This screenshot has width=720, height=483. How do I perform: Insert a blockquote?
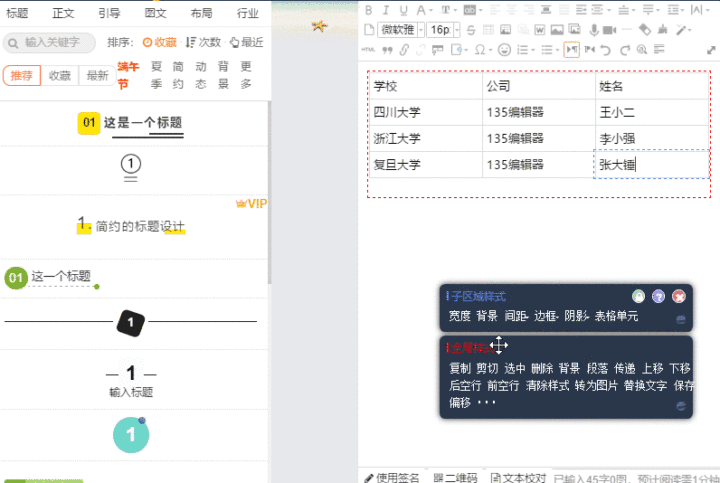click(388, 50)
